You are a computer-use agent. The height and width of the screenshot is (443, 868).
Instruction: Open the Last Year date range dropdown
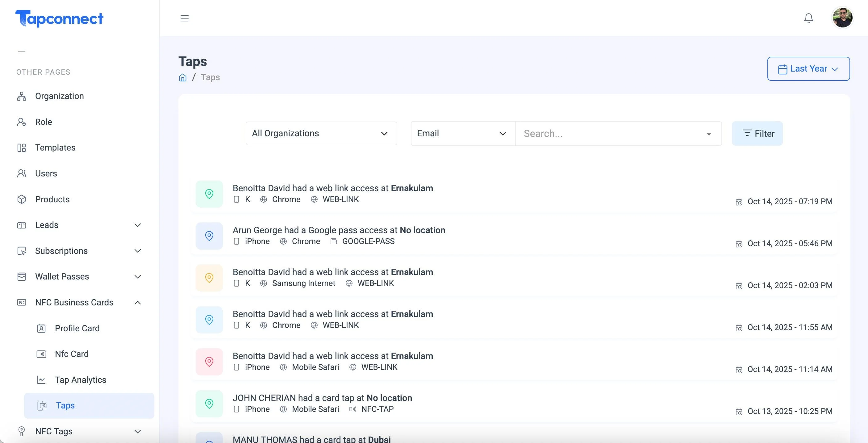click(x=808, y=69)
